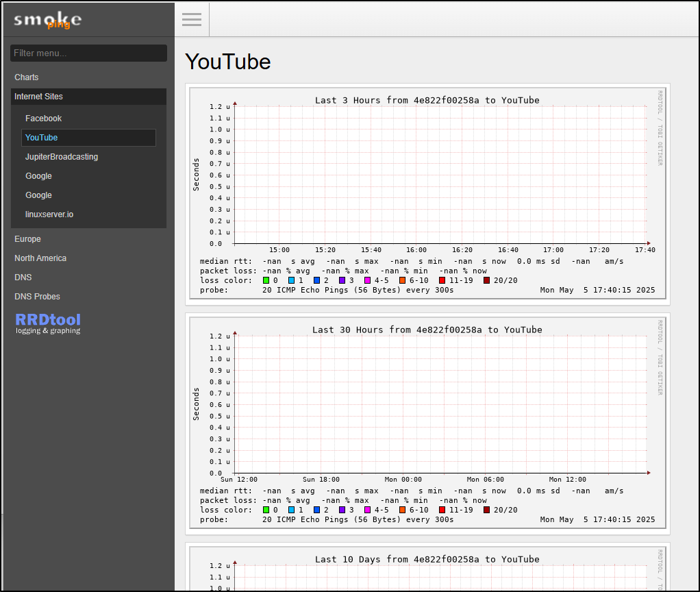The width and height of the screenshot is (700, 592).
Task: Click the "loss color:" label, 30 Hours graph
Action: tap(226, 510)
